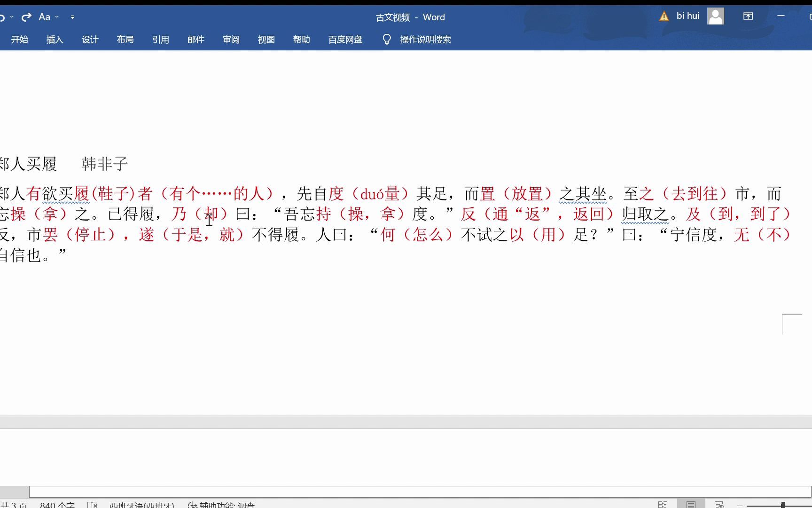
Task: Click the red annotation (放置)
Action: click(527, 193)
